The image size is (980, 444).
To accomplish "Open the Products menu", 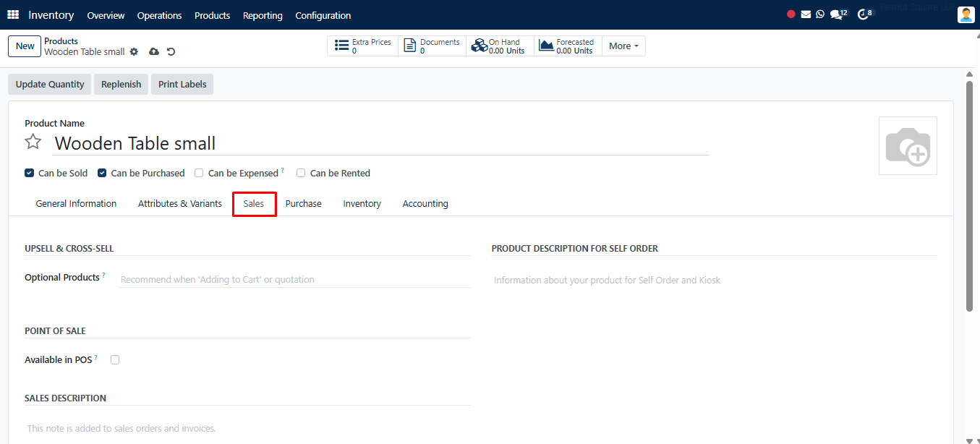I will point(212,15).
